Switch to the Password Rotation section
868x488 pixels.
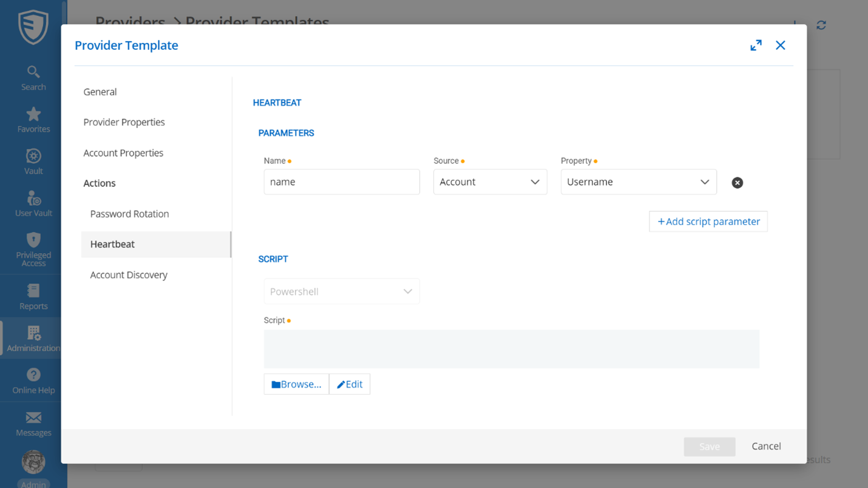click(129, 214)
